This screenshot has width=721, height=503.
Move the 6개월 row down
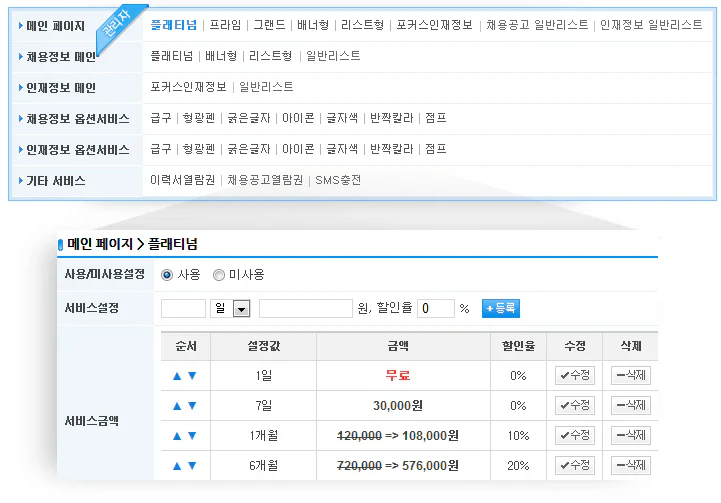(192, 466)
